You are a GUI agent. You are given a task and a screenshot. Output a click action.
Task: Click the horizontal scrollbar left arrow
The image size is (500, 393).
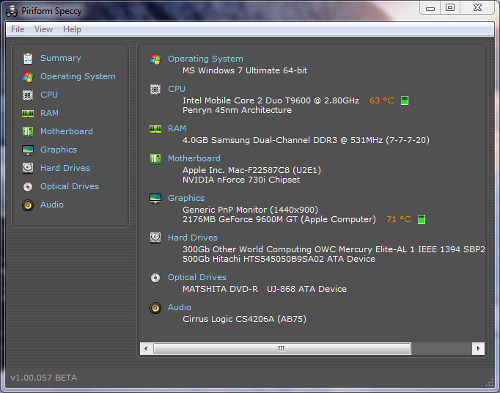[x=146, y=349]
